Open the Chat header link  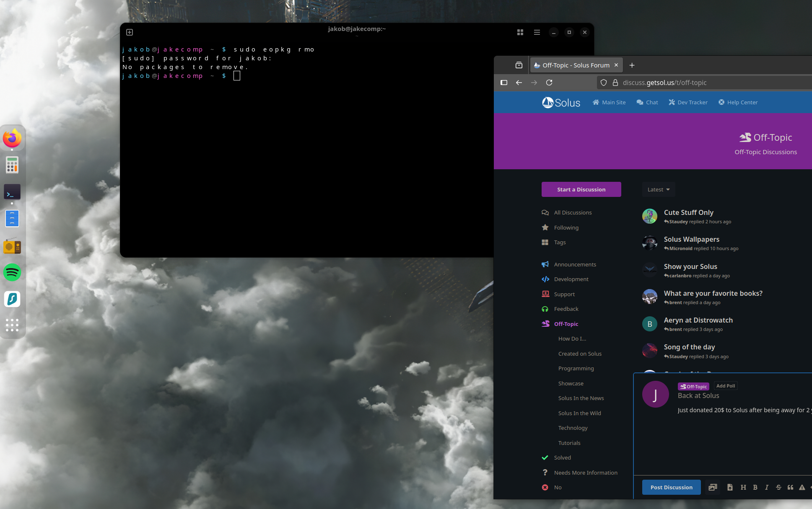pyautogui.click(x=647, y=102)
